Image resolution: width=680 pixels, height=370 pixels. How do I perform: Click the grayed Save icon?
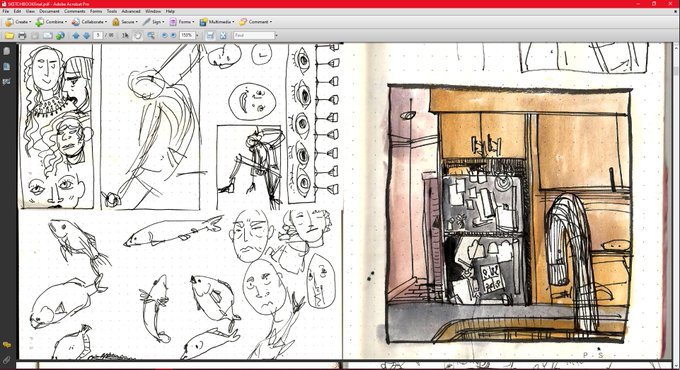coord(35,36)
